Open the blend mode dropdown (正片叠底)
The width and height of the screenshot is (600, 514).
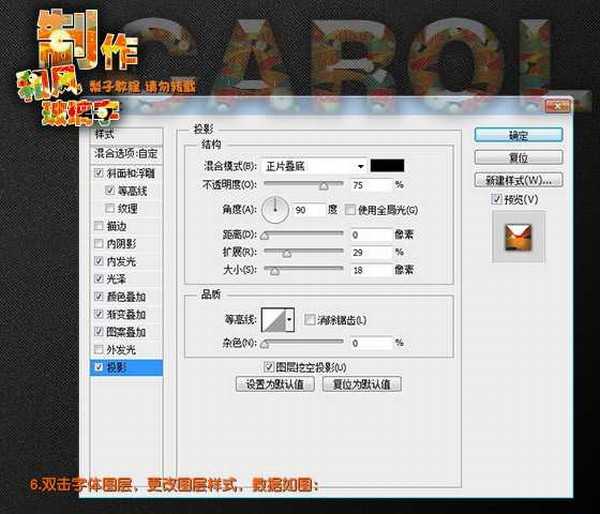point(315,166)
